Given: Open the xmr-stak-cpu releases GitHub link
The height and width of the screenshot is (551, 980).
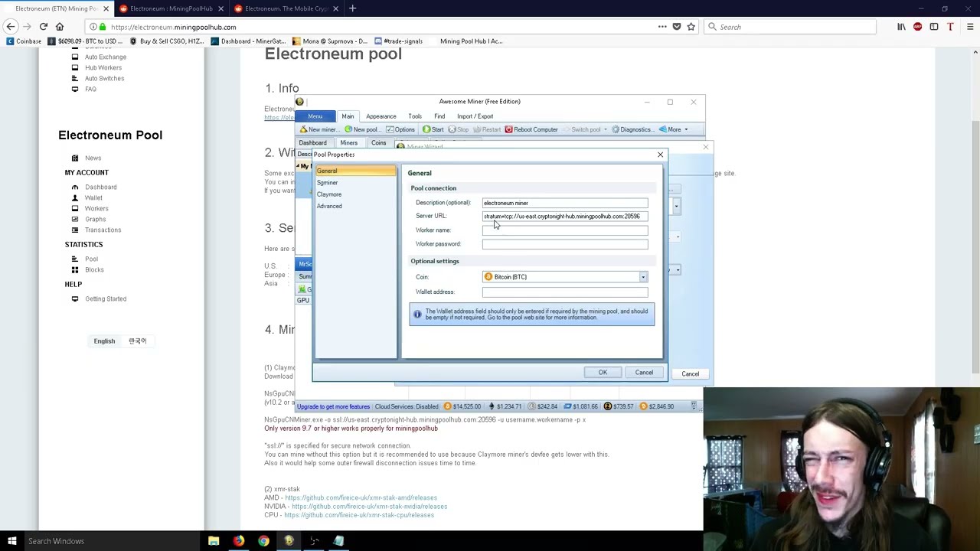Looking at the screenshot, I should click(359, 515).
